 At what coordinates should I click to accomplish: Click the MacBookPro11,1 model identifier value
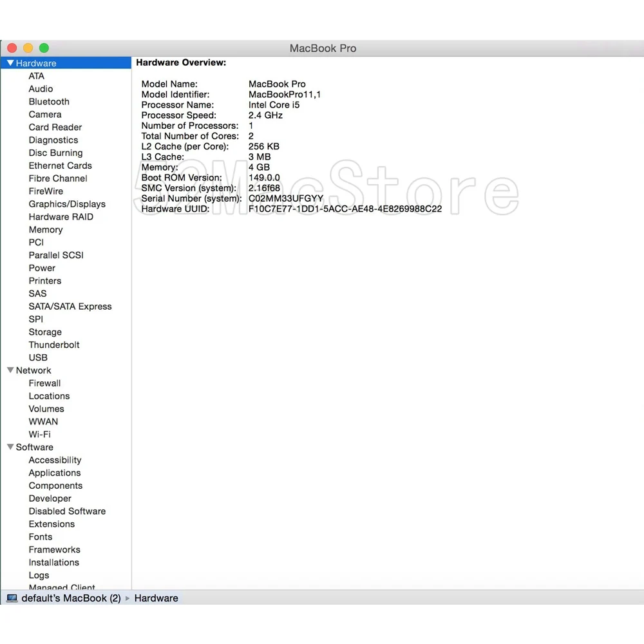[284, 95]
